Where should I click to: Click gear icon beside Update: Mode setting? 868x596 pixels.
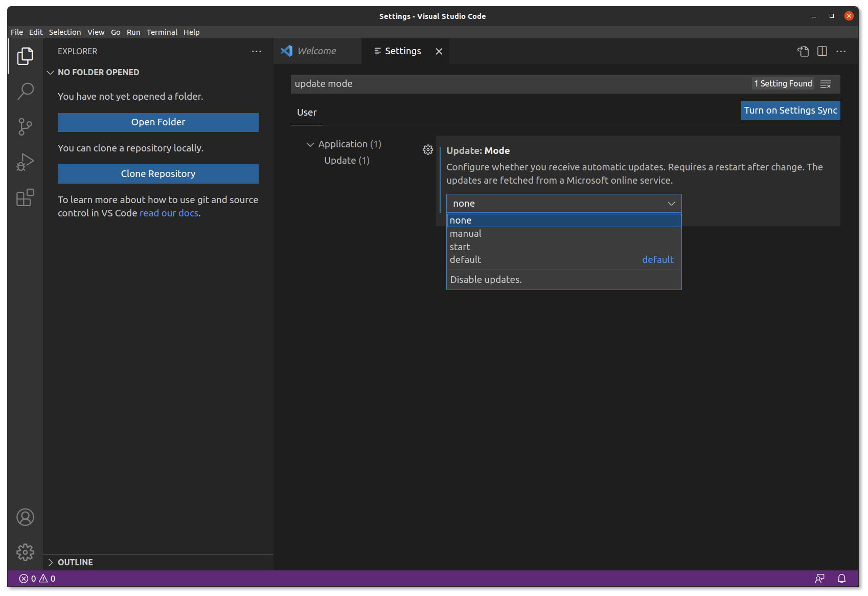(428, 150)
